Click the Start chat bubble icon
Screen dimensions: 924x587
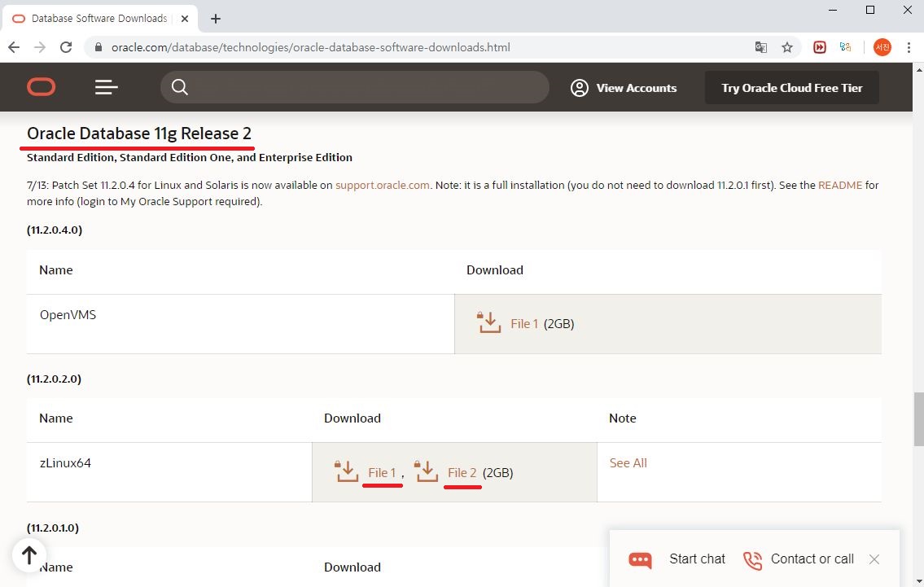pyautogui.click(x=641, y=559)
